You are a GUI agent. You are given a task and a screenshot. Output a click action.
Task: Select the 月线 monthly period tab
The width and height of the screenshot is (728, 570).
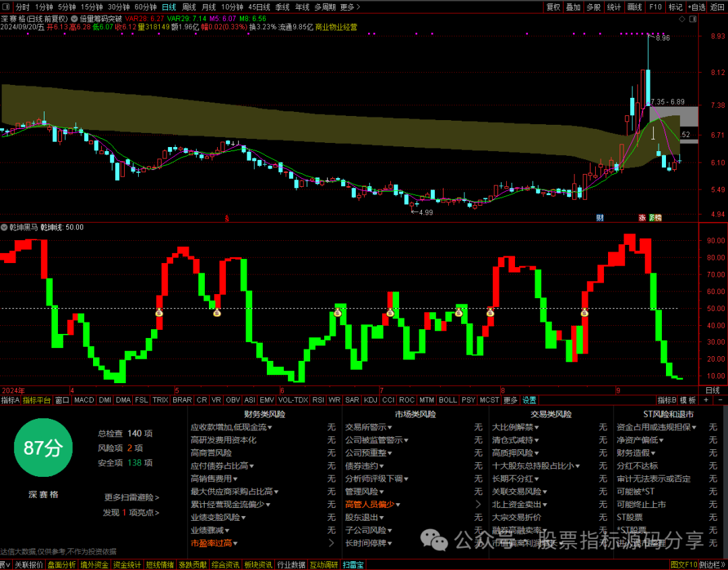(x=209, y=7)
